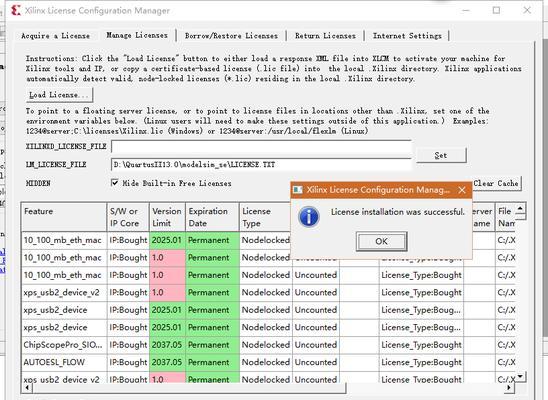Image resolution: width=548 pixels, height=400 pixels.
Task: Click the small icon in dialog title bar
Action: click(x=298, y=190)
